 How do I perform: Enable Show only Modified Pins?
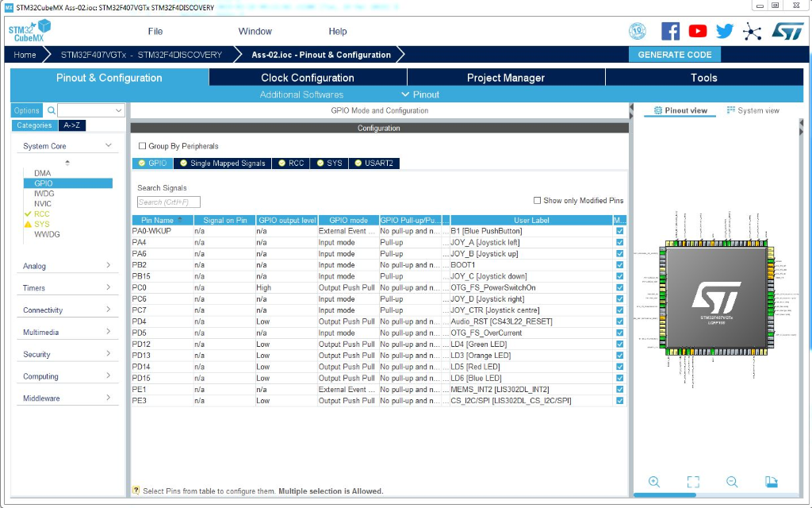click(x=537, y=201)
